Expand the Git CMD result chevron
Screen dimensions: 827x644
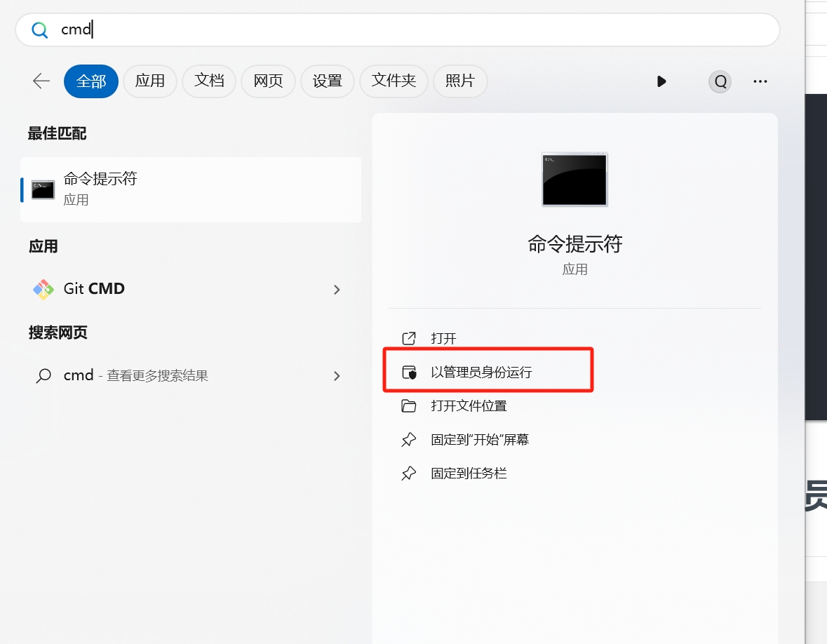pyautogui.click(x=337, y=290)
